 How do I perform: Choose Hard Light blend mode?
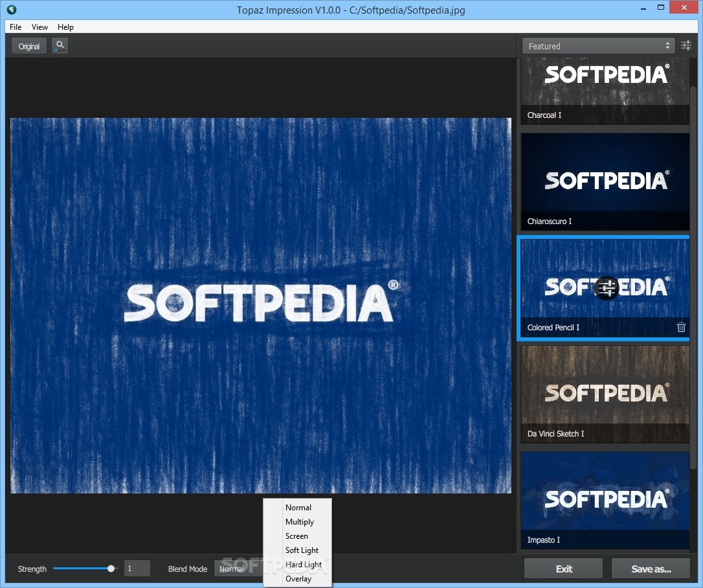[298, 565]
